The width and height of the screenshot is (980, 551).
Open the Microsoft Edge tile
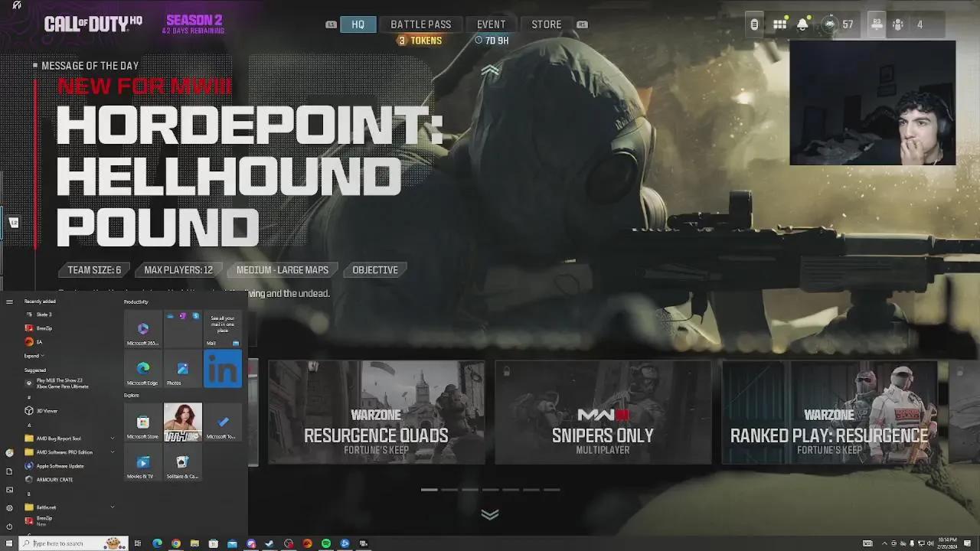click(x=143, y=369)
